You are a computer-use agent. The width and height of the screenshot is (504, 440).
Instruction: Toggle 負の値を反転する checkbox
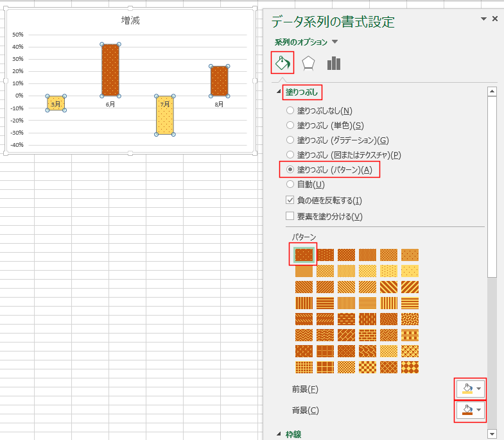[x=290, y=201]
